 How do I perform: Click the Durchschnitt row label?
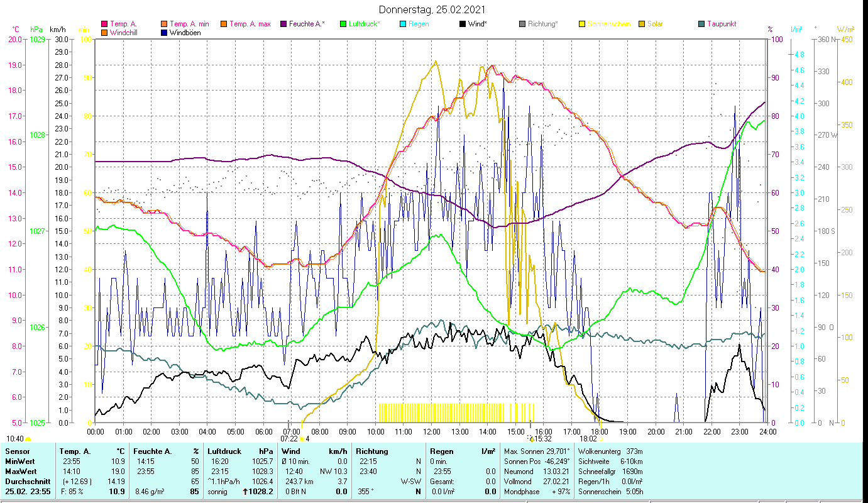[x=26, y=481]
